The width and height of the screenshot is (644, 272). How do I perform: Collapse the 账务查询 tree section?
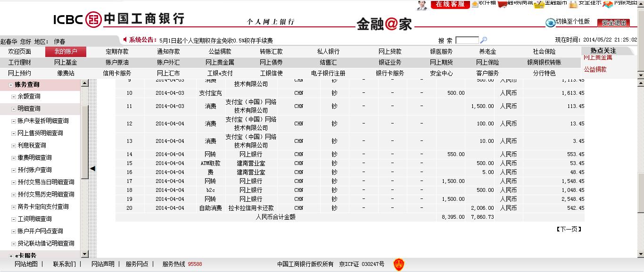coord(11,85)
